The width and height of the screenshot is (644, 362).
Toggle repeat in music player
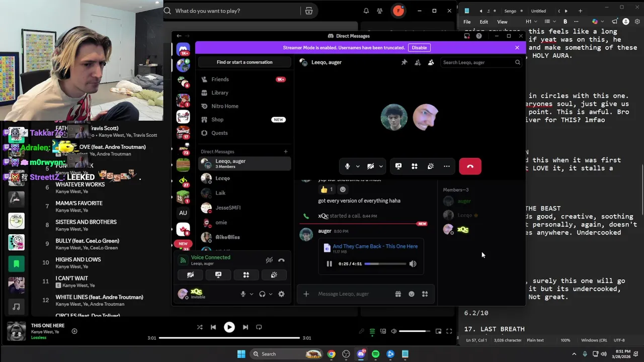click(x=259, y=327)
